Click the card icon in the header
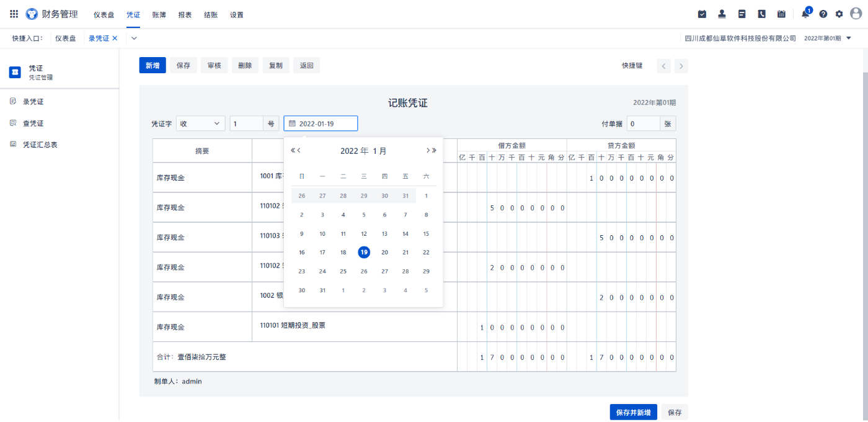This screenshot has width=868, height=422. click(742, 14)
